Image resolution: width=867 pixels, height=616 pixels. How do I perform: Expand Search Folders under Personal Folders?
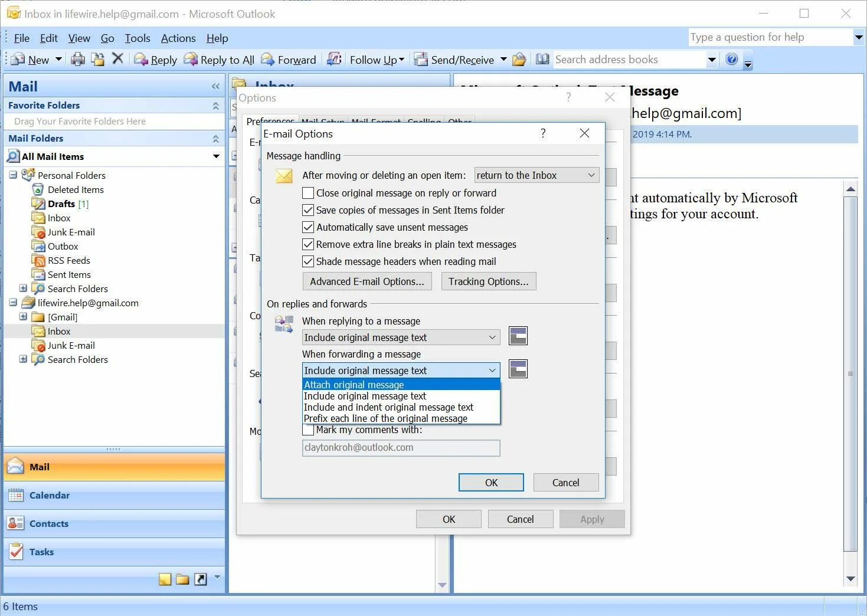(x=23, y=289)
